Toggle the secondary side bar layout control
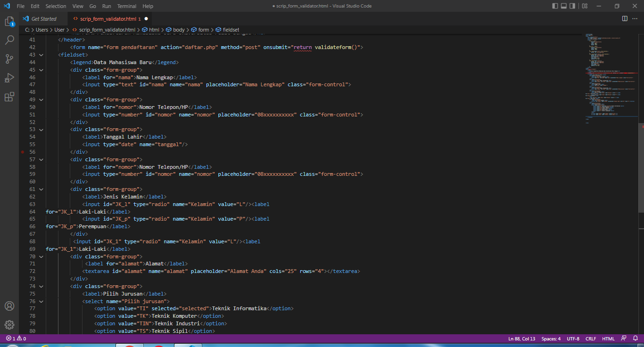 click(572, 6)
